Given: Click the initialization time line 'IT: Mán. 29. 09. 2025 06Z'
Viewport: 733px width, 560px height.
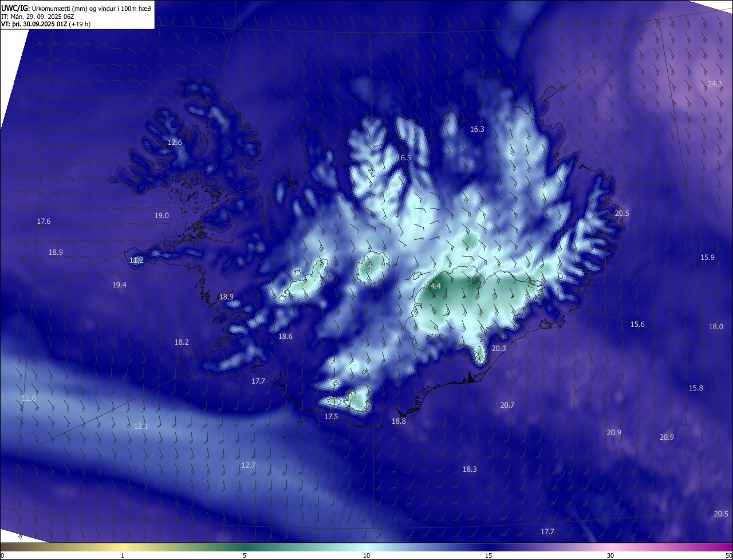Looking at the screenshot, I should [x=38, y=17].
